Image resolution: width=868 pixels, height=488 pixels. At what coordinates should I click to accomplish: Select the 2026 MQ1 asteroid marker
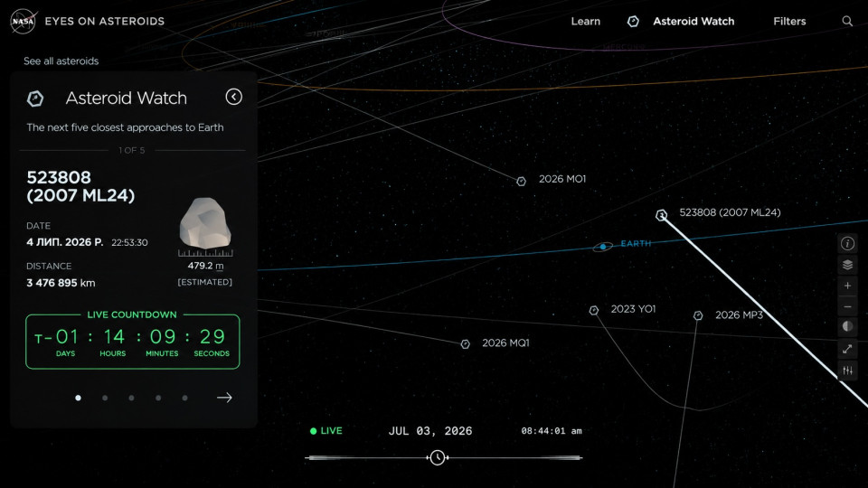(x=465, y=344)
